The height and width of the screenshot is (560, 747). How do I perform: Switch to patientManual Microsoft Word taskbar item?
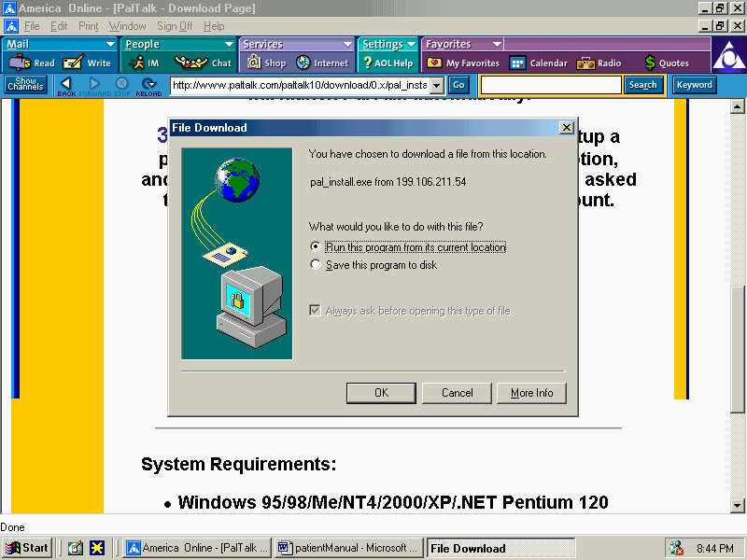[349, 548]
